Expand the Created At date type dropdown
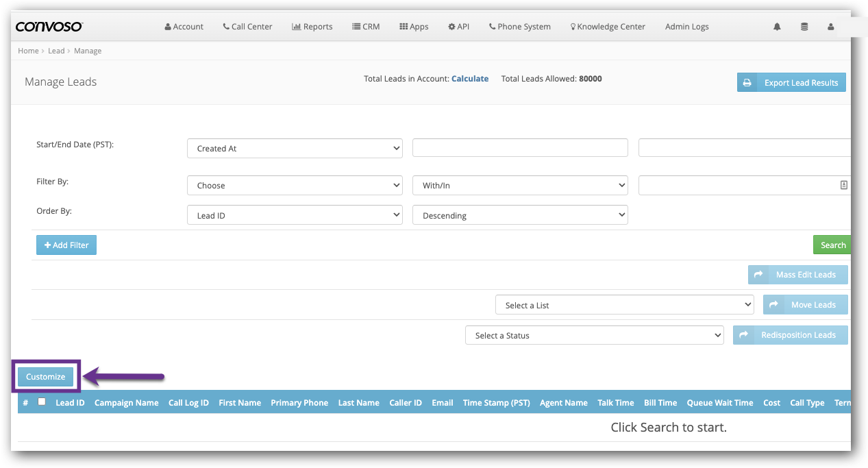This screenshot has height=468, width=868. (x=295, y=148)
